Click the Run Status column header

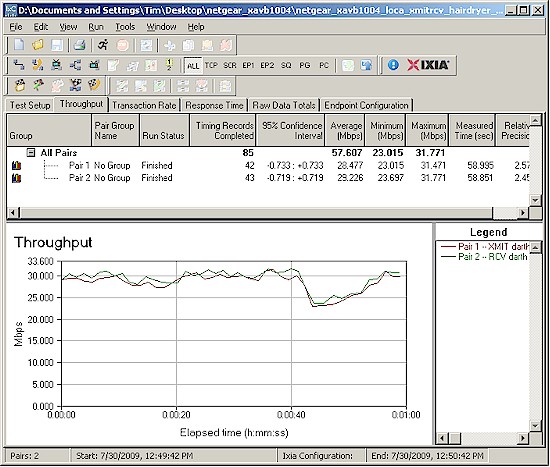(x=164, y=130)
